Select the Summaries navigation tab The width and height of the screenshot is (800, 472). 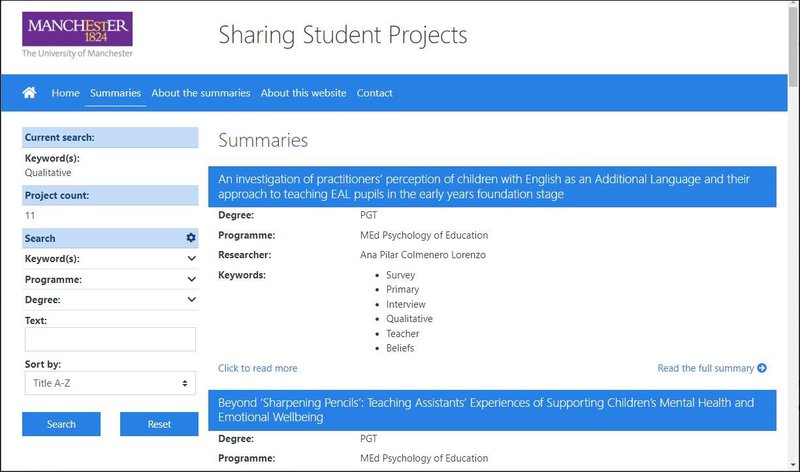[115, 93]
